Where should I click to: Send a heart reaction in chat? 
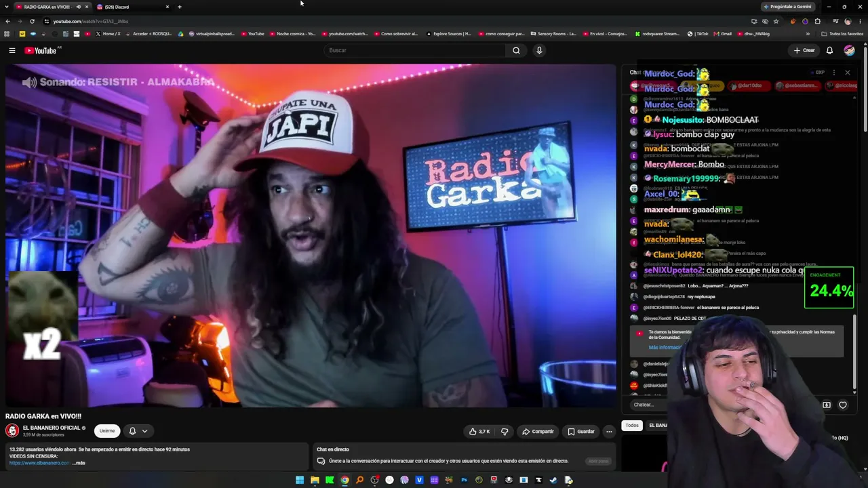tap(843, 405)
